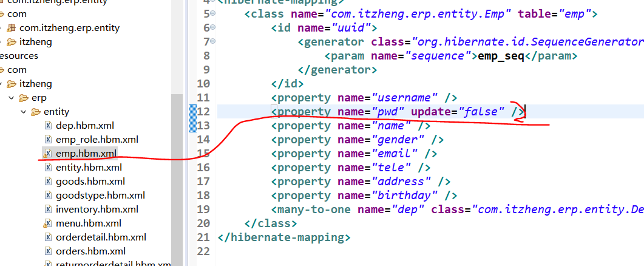
Task: Fold the generator element at line 7
Action: (212, 41)
